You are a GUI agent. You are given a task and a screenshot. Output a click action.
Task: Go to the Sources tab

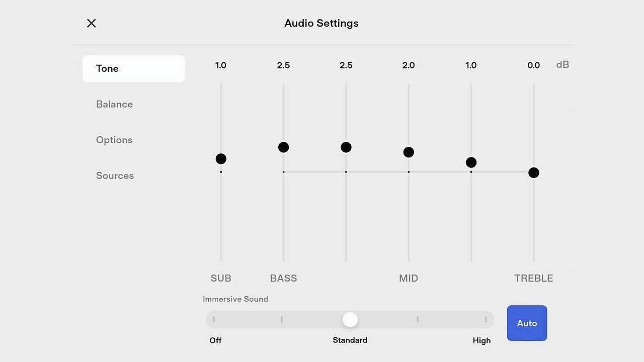(115, 175)
